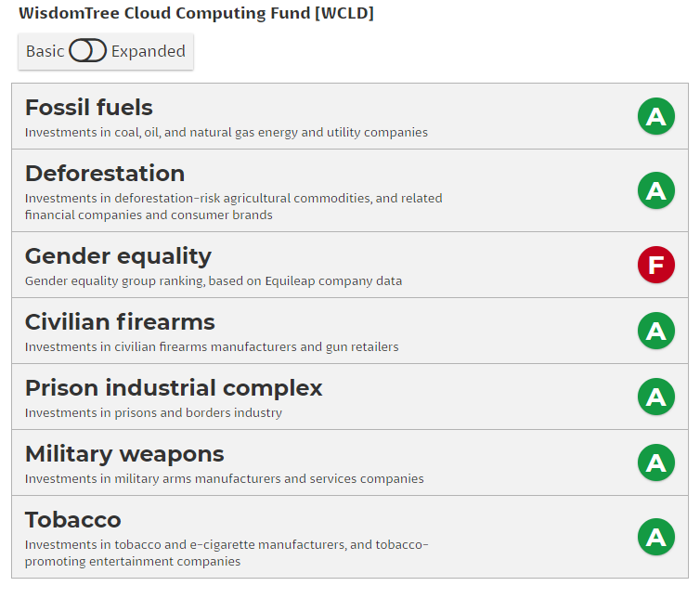
Task: Toggle the Basic/Expanded view switch
Action: [87, 51]
